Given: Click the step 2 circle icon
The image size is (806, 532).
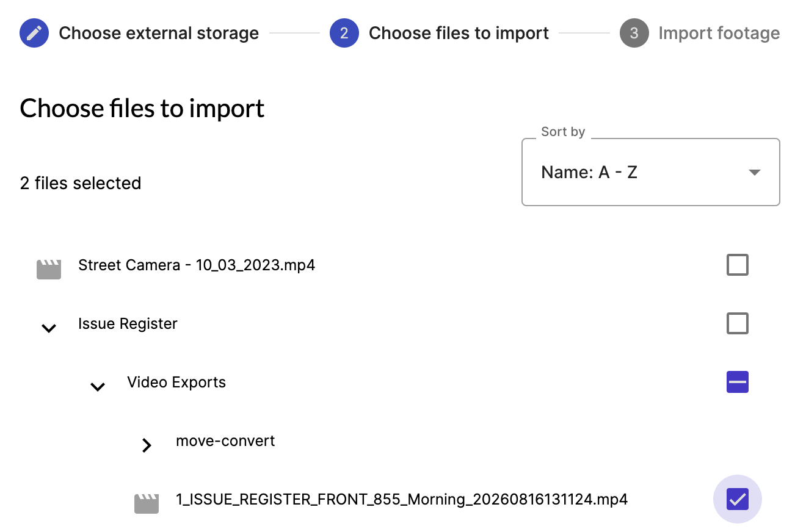Looking at the screenshot, I should [344, 33].
